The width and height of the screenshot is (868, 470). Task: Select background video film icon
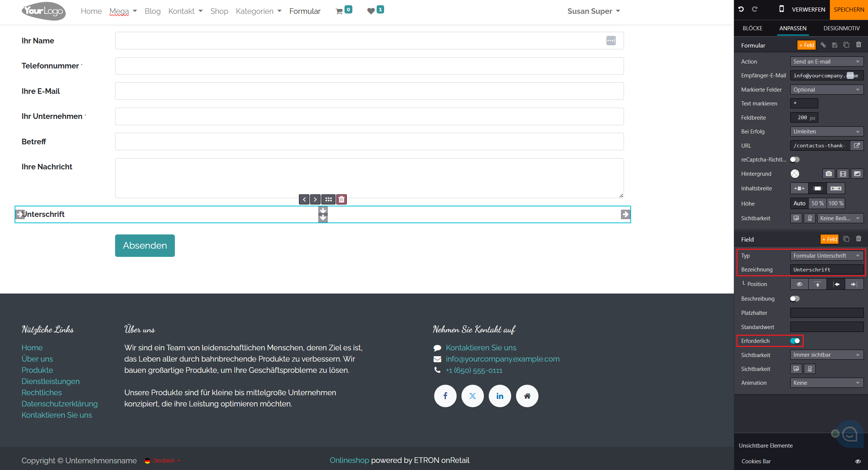pos(843,174)
